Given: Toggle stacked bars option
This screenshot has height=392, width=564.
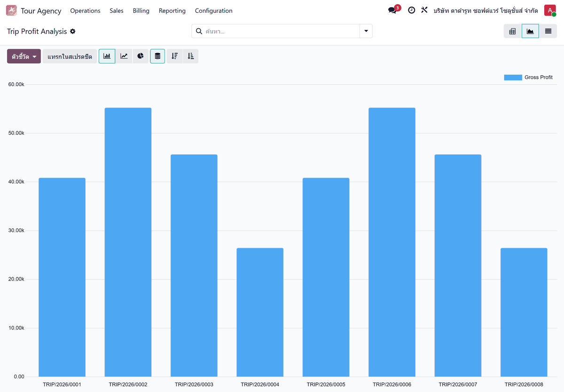Looking at the screenshot, I should [157, 56].
